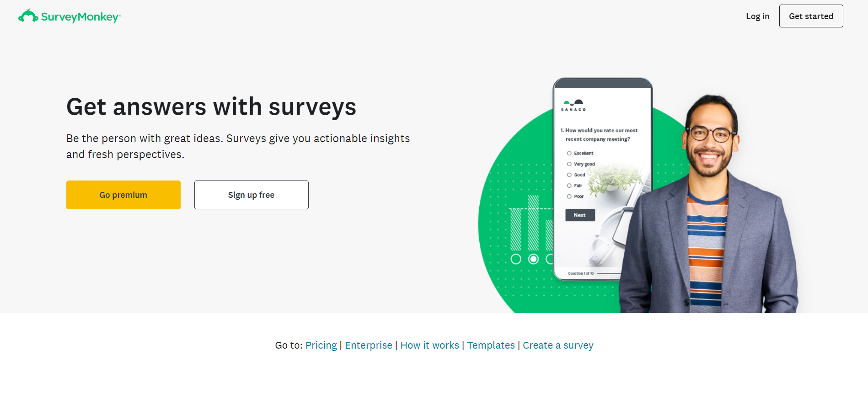The width and height of the screenshot is (868, 393).
Task: Open the Log in link
Action: pos(758,16)
